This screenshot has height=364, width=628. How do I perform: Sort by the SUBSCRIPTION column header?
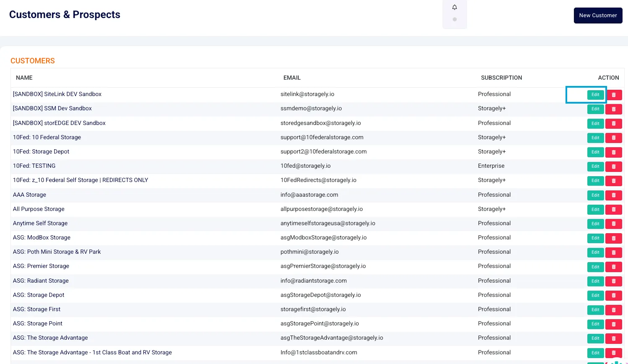point(501,78)
